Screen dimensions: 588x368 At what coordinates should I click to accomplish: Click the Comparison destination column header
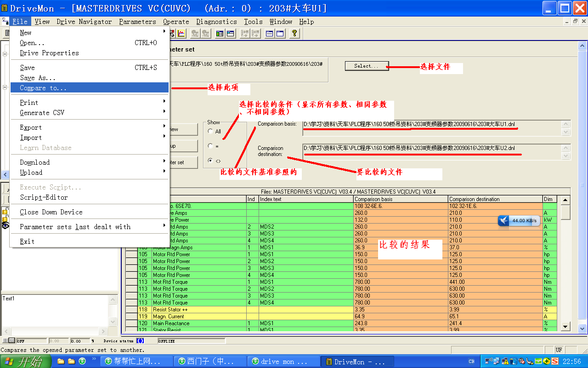pos(495,199)
